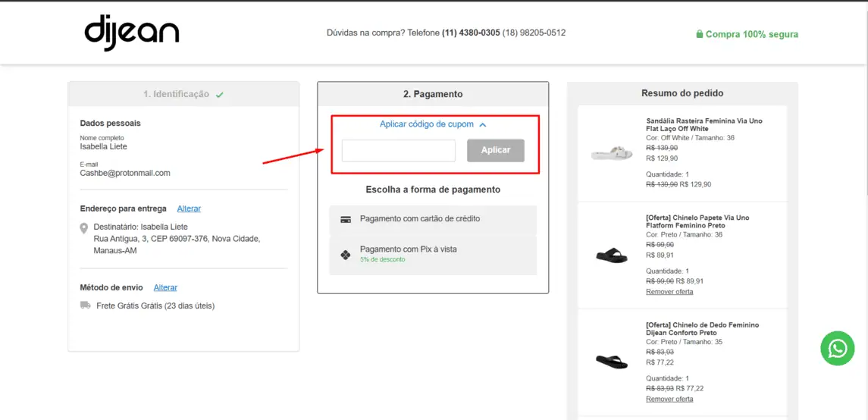Click the Aplicar coupon button
Image resolution: width=868 pixels, height=420 pixels.
point(496,151)
